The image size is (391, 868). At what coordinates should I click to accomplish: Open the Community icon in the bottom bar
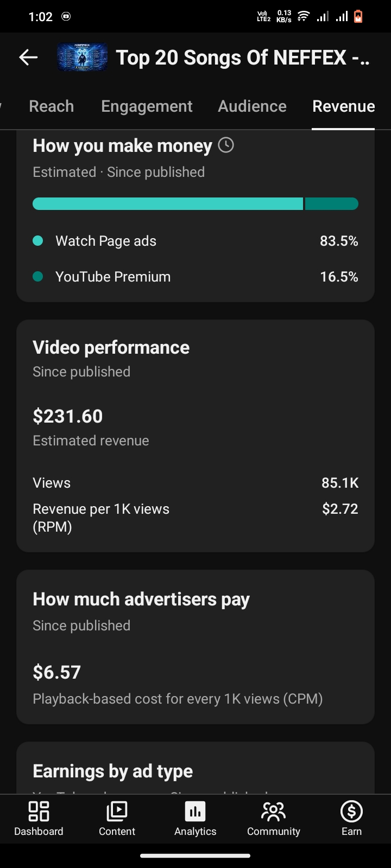pyautogui.click(x=273, y=812)
